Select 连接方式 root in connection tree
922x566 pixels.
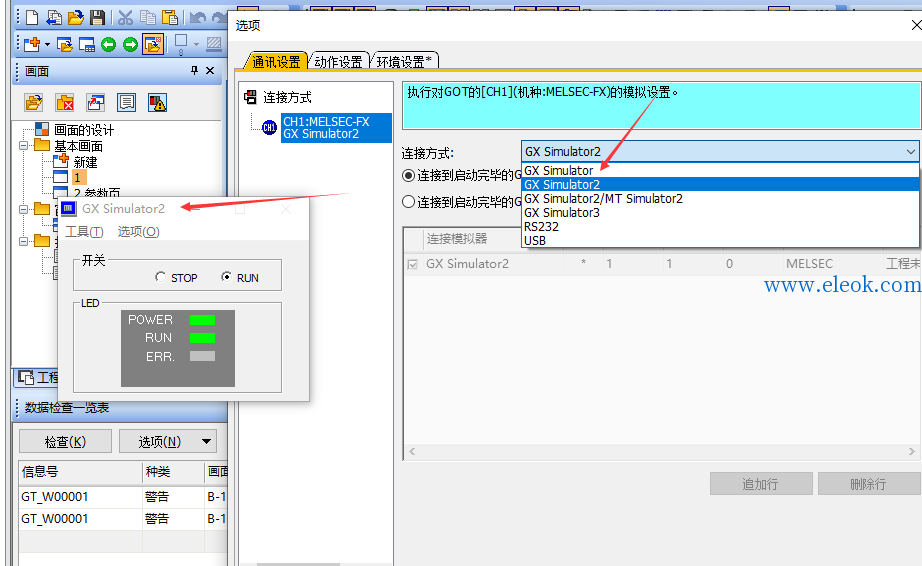[x=287, y=97]
